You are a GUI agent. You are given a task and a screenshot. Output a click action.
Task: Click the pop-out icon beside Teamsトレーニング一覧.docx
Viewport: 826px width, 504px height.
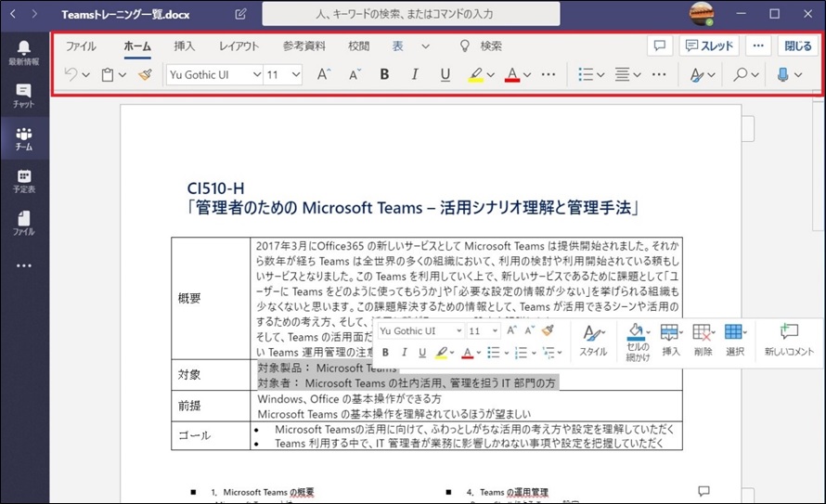click(240, 14)
